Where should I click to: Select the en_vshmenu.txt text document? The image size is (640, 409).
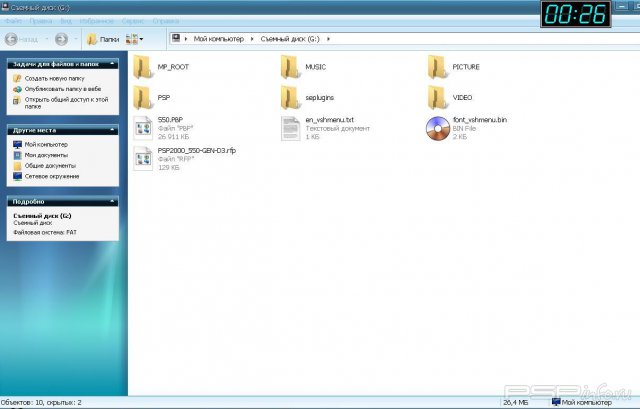point(292,127)
